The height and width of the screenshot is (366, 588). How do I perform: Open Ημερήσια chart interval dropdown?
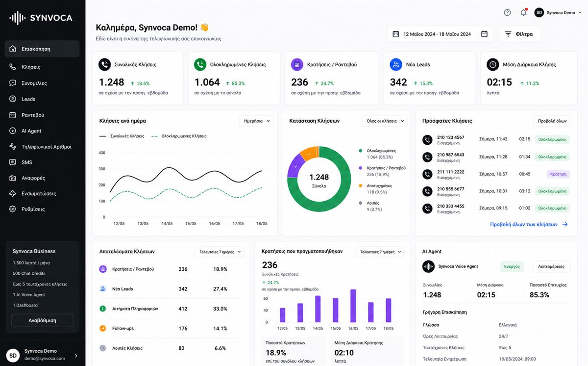click(256, 121)
